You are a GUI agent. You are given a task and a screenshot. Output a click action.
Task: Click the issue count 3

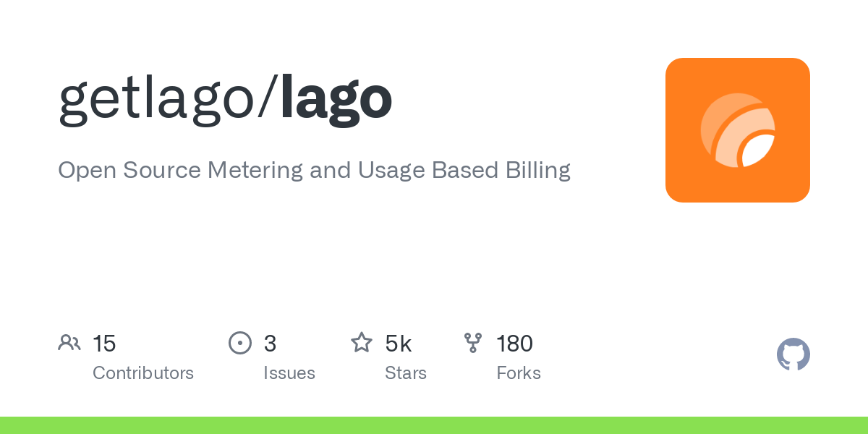[270, 344]
